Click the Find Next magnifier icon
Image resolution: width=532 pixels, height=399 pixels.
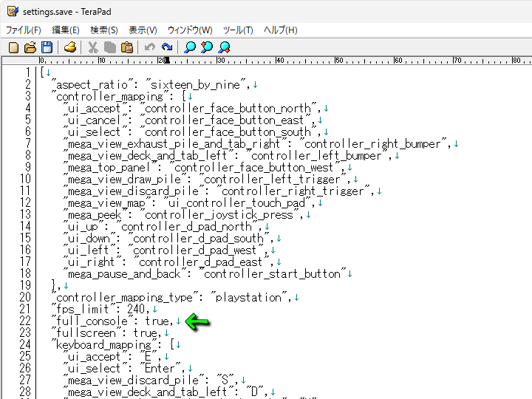click(x=224, y=47)
